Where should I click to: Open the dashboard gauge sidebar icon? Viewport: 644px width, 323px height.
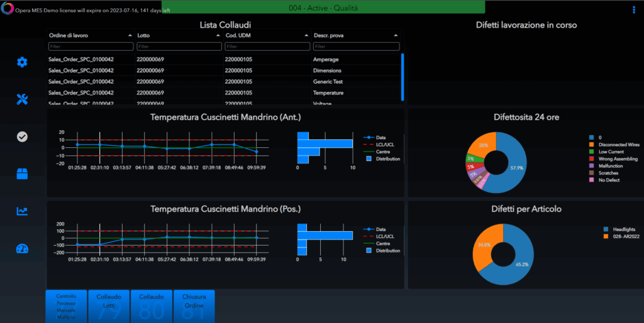tap(22, 248)
